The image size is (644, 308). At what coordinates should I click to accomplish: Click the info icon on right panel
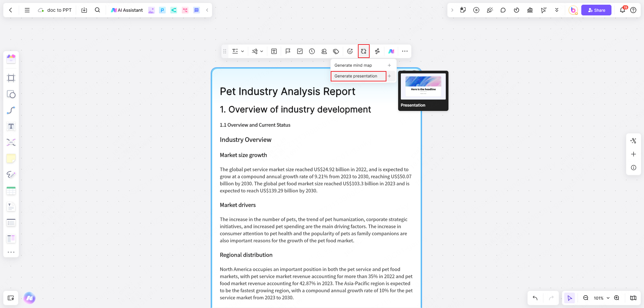click(x=633, y=168)
